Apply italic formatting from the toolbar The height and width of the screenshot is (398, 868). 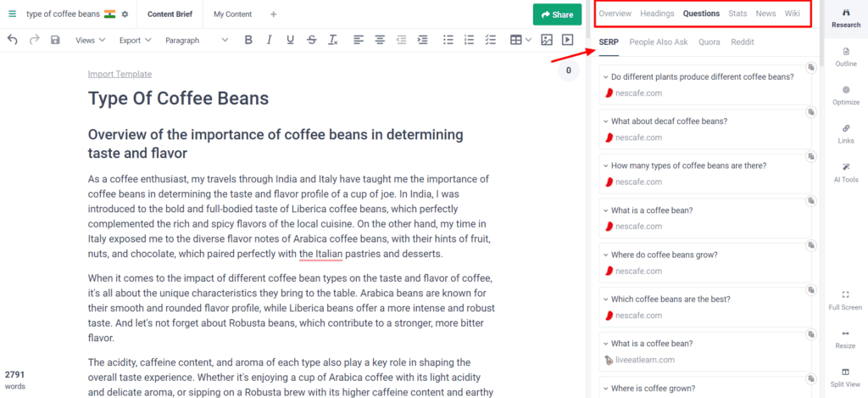pyautogui.click(x=270, y=40)
